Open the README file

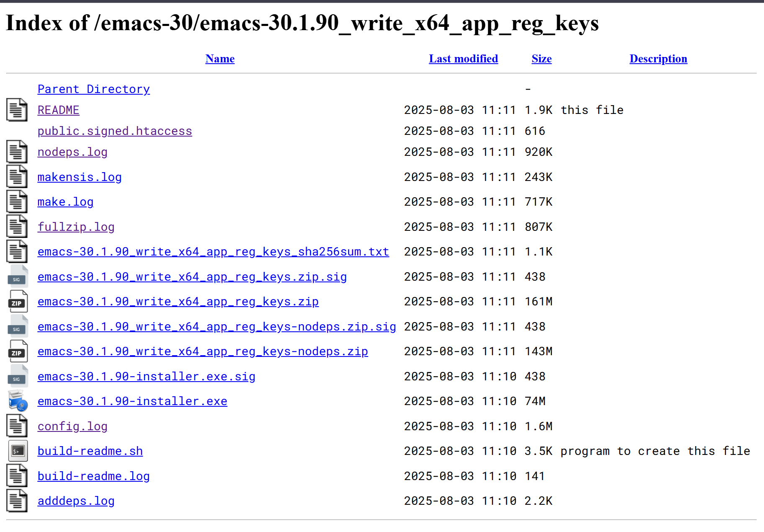click(58, 110)
